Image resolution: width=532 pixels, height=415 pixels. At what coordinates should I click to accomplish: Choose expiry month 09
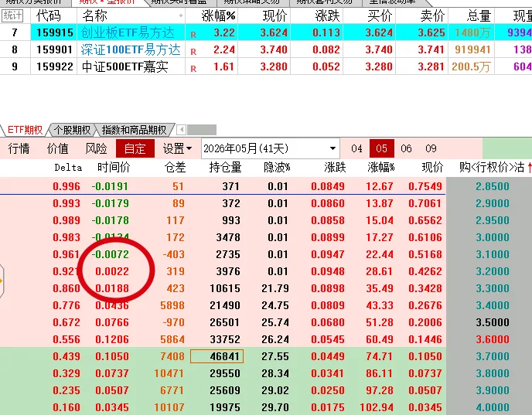(431, 148)
